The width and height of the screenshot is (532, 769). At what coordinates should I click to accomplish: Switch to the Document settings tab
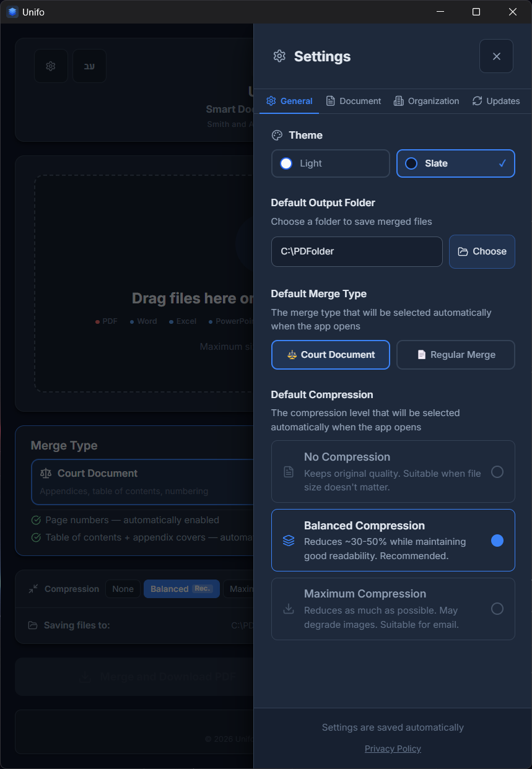[353, 101]
